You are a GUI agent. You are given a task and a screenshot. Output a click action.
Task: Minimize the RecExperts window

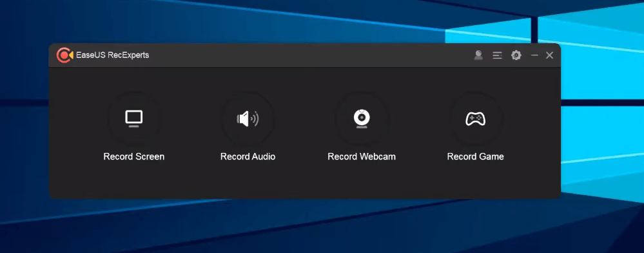(x=534, y=55)
